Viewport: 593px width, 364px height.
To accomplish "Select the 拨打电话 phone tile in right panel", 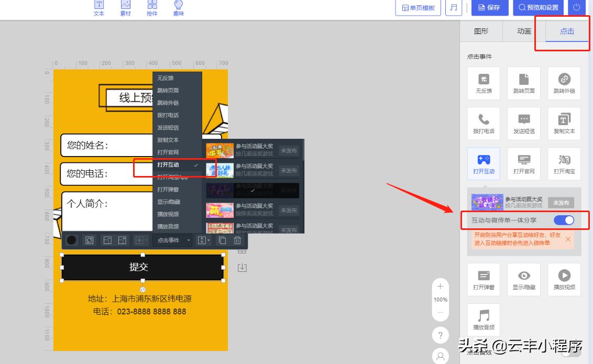I will click(484, 124).
